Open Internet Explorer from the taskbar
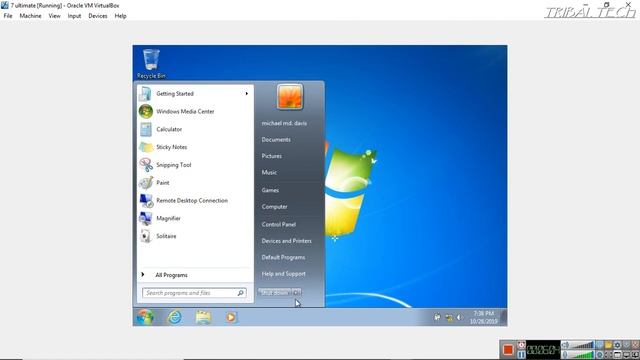The image size is (640, 360). click(175, 317)
